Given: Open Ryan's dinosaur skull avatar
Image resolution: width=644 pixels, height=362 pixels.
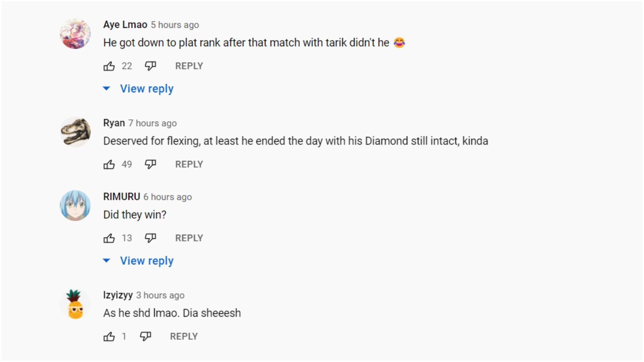Looking at the screenshot, I should pos(75,132).
